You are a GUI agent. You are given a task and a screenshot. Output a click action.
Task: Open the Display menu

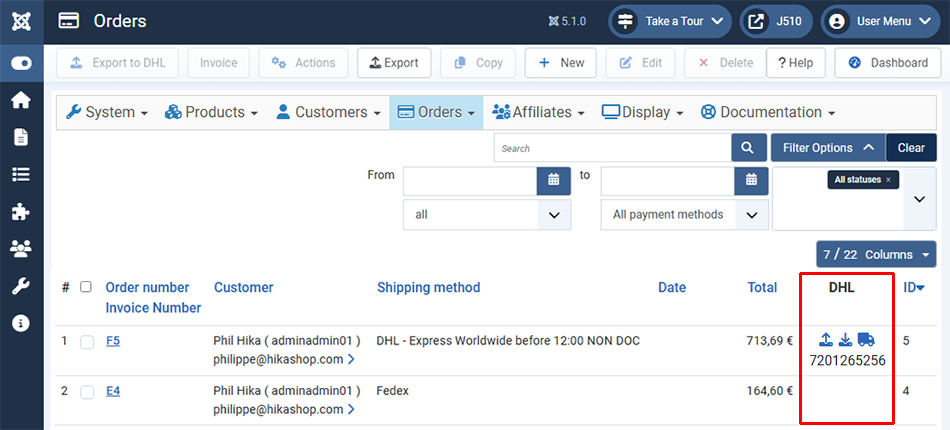pos(642,112)
